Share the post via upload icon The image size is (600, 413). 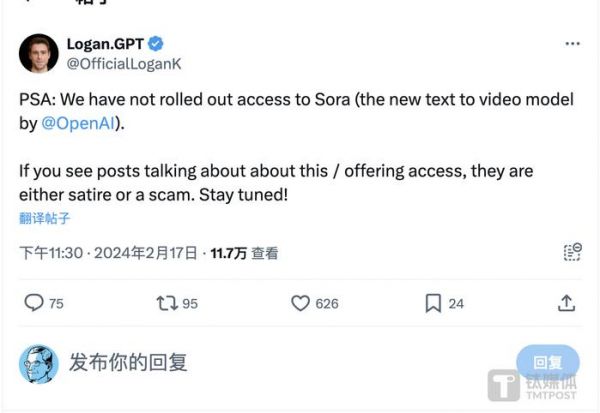click(x=566, y=303)
